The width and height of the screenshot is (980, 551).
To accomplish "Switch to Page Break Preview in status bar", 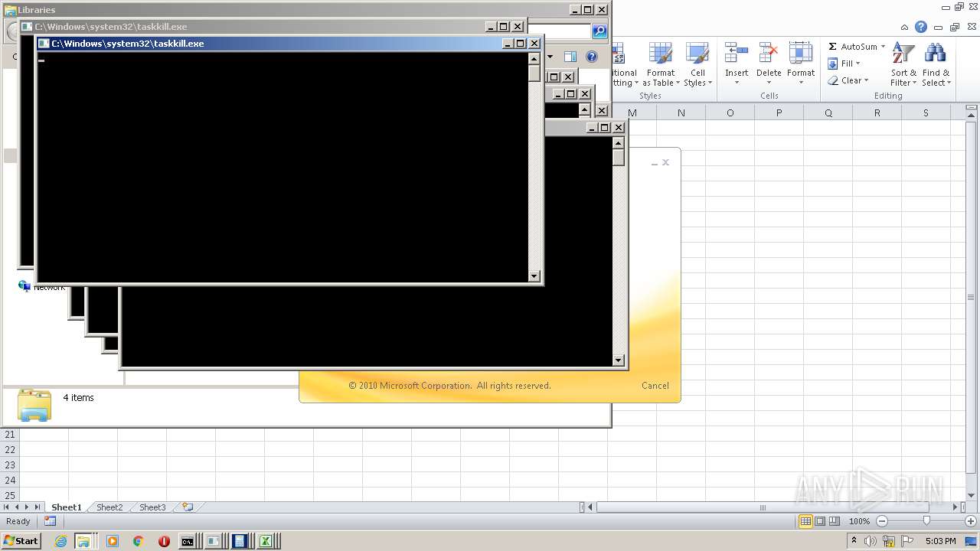I will [835, 521].
